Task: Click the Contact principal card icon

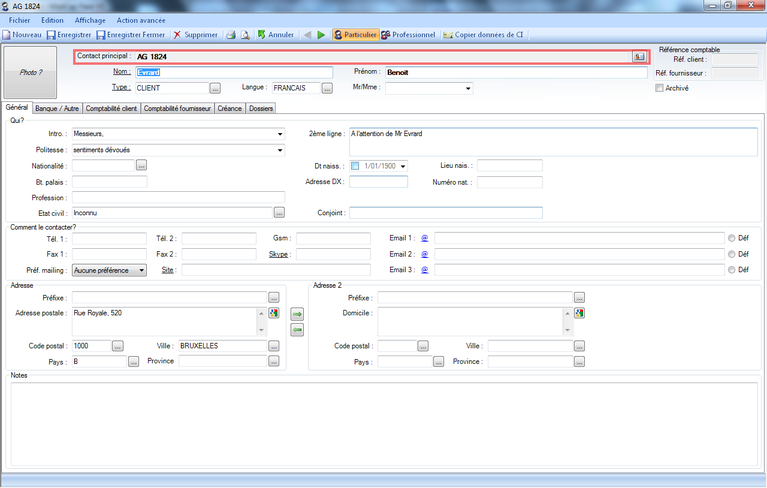Action: (639, 57)
